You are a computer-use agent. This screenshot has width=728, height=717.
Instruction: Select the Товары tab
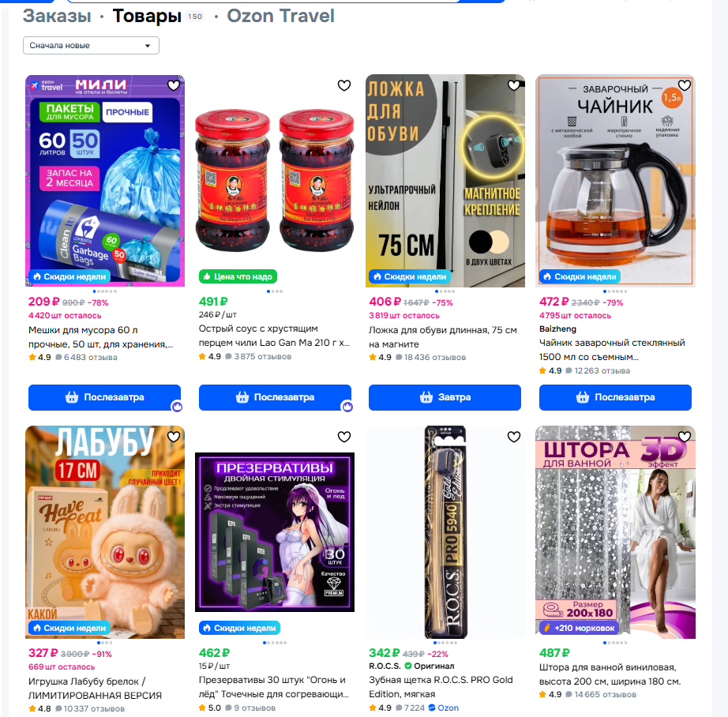pos(147,16)
